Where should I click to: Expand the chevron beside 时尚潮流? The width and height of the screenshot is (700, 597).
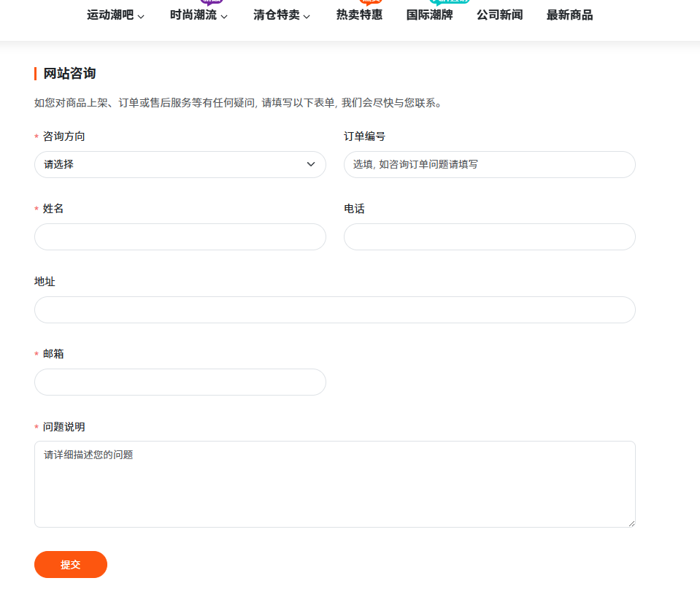click(224, 17)
